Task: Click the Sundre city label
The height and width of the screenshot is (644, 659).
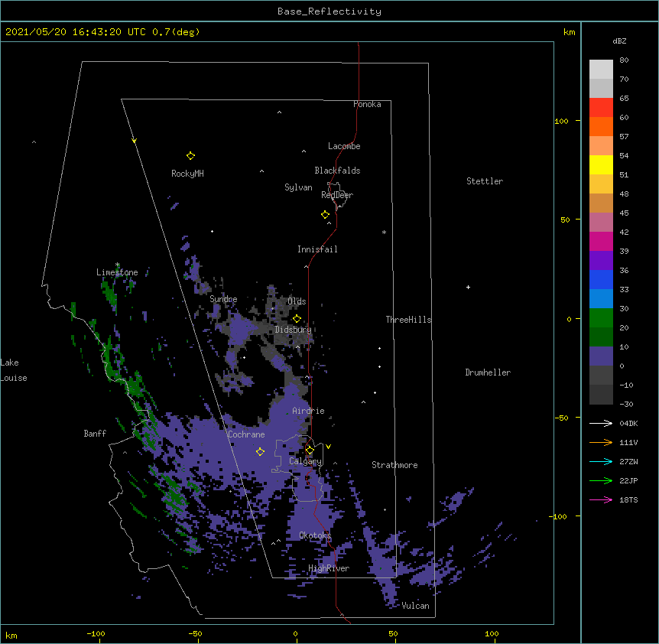Action: 223,299
